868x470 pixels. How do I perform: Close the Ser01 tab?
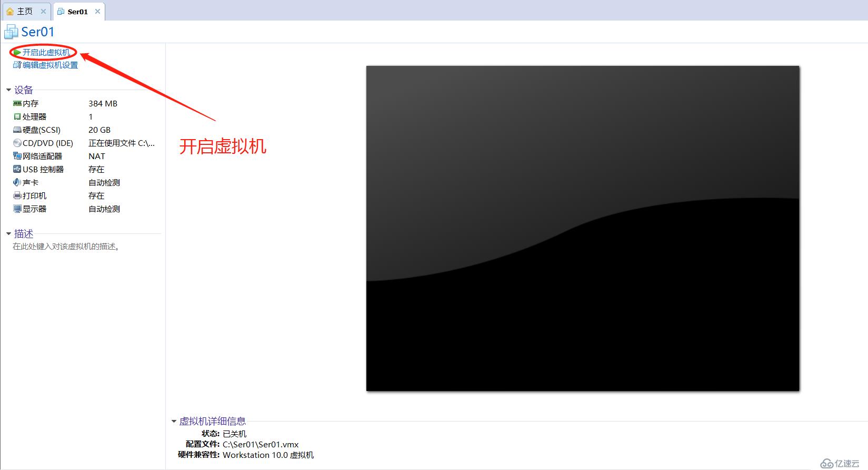(x=97, y=12)
